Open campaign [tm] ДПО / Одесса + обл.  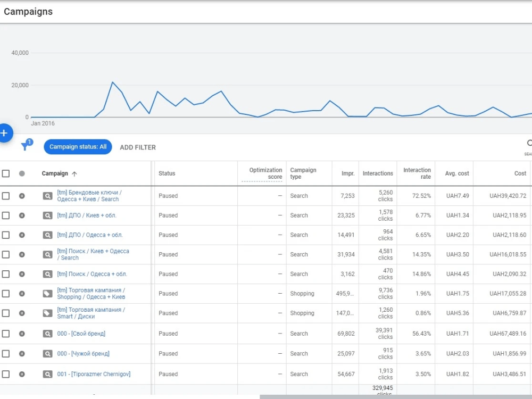pyautogui.click(x=90, y=235)
